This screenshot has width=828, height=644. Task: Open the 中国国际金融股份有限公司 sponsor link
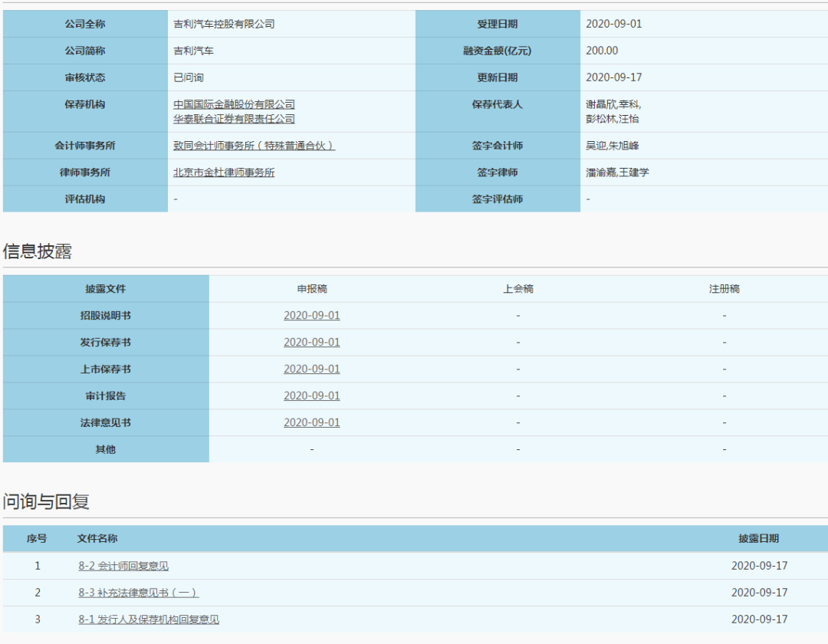234,104
